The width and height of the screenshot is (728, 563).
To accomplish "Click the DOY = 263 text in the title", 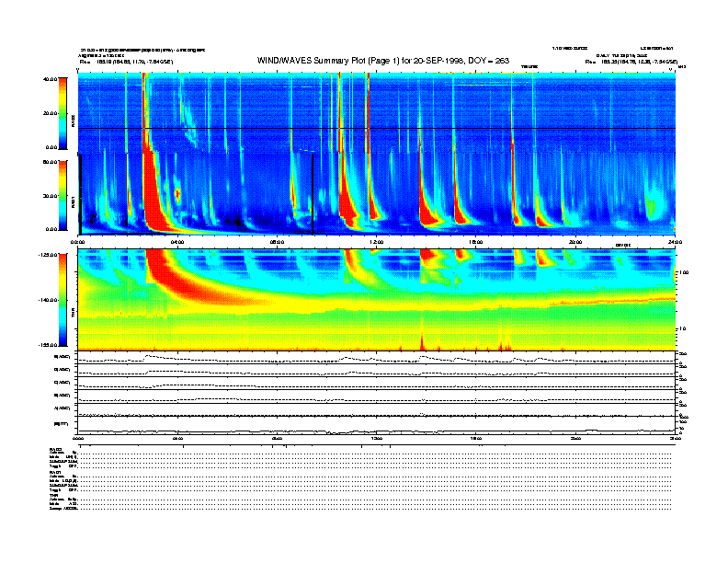I will [488, 61].
